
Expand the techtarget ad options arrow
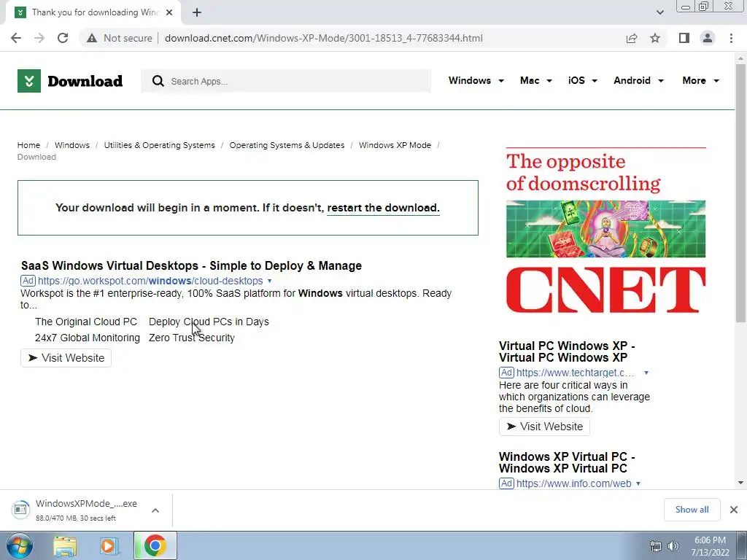[646, 373]
